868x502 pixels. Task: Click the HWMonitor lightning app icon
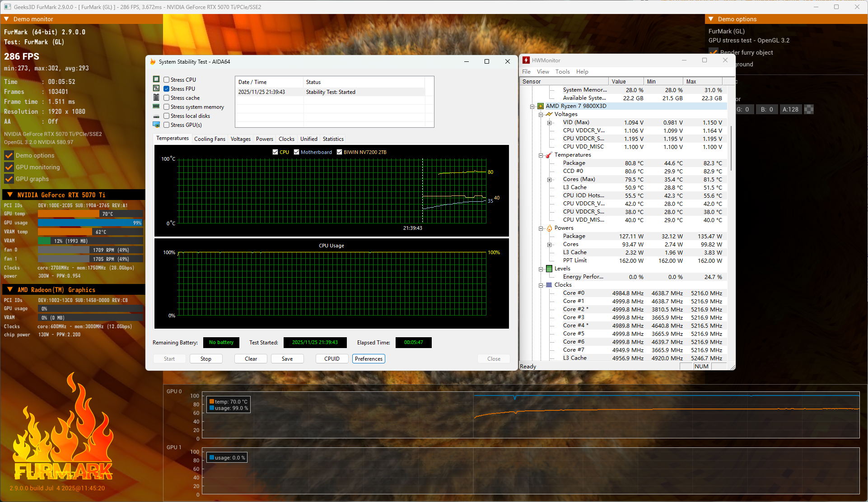pyautogui.click(x=526, y=60)
